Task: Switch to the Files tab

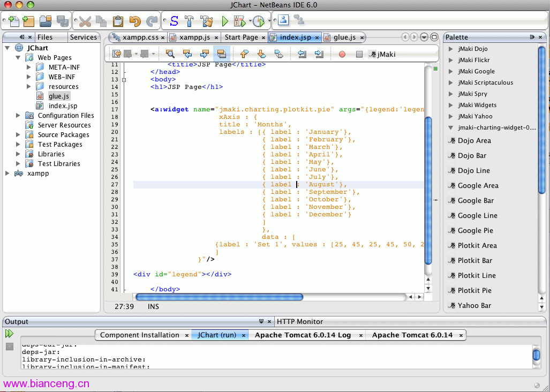Action: pyautogui.click(x=45, y=37)
